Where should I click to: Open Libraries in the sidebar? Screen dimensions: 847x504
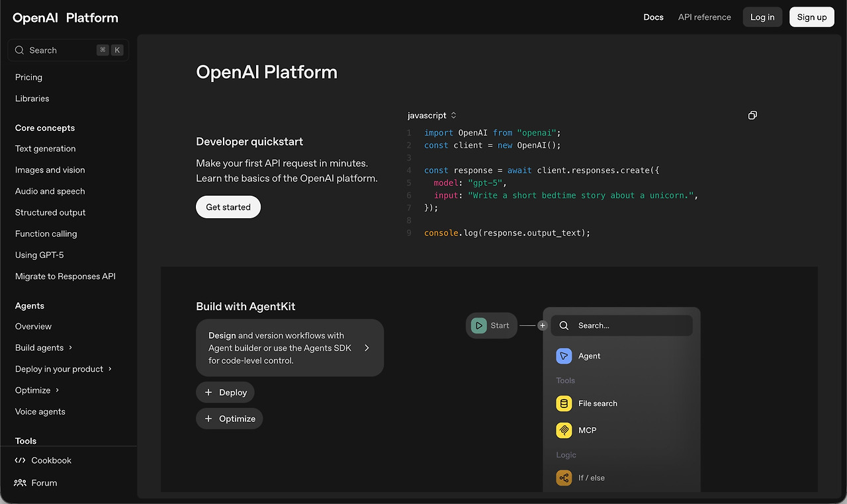click(32, 99)
